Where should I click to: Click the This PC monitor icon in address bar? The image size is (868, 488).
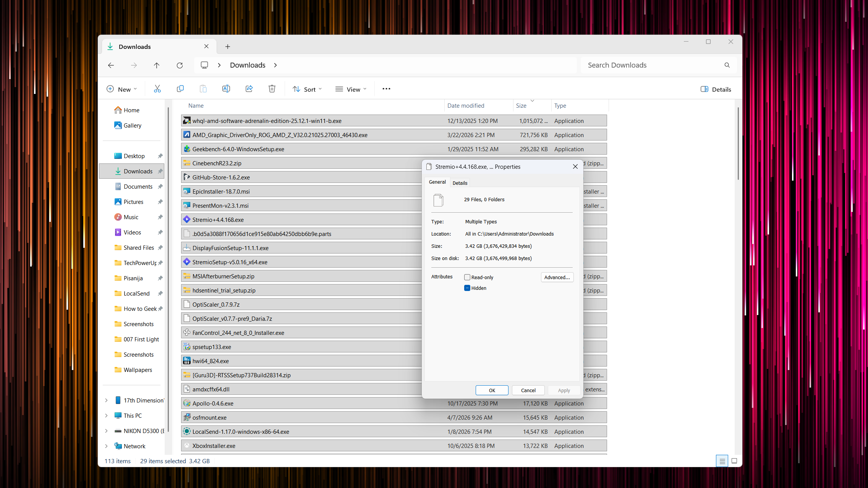pos(204,65)
